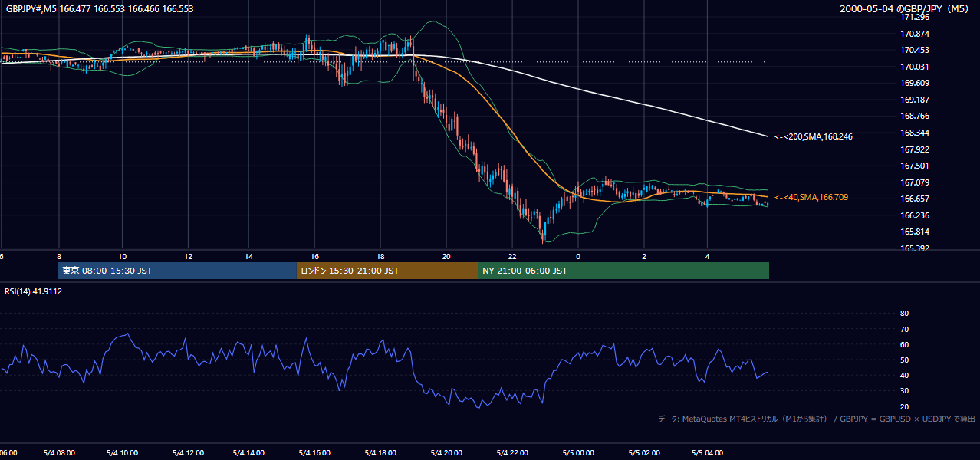Click the 5/5 00:00 bottom time label
This screenshot has height=460, width=980.
[x=578, y=453]
